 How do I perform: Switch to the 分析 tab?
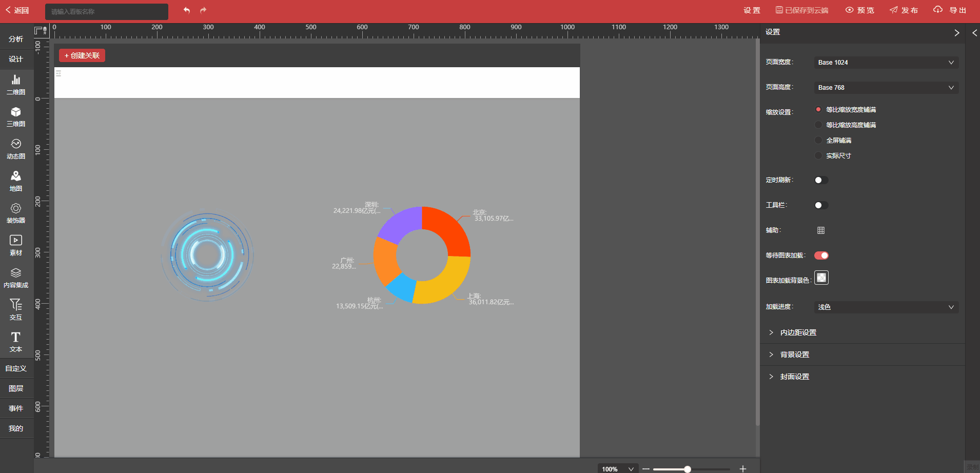click(x=16, y=39)
